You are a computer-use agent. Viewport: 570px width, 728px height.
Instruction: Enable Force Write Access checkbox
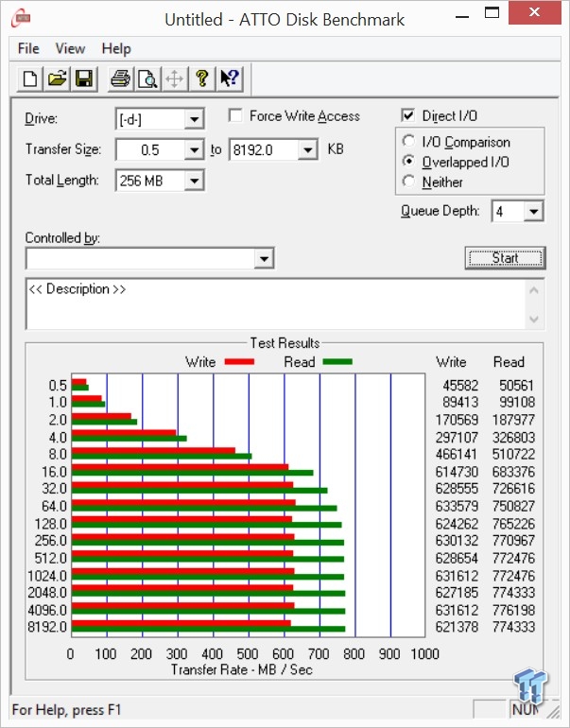[x=235, y=115]
